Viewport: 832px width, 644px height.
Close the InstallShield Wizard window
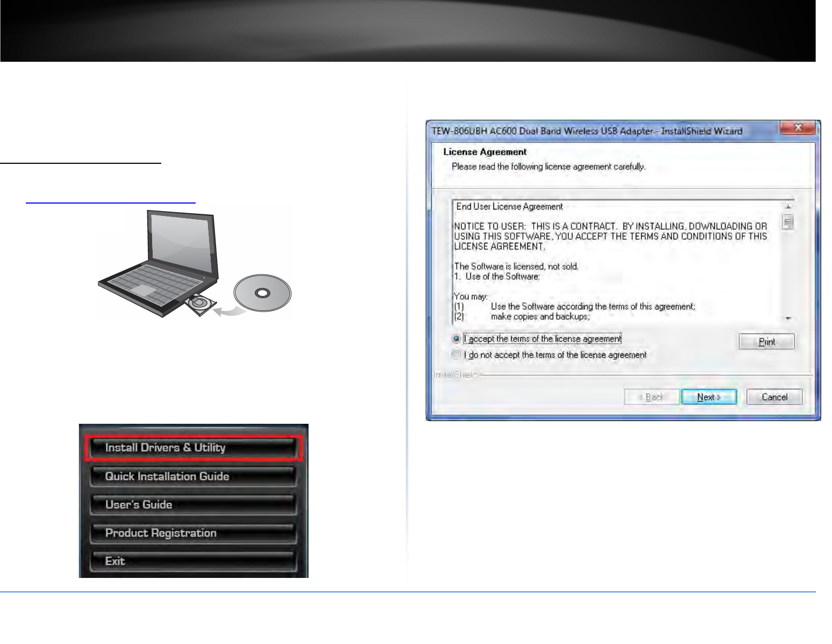click(798, 128)
